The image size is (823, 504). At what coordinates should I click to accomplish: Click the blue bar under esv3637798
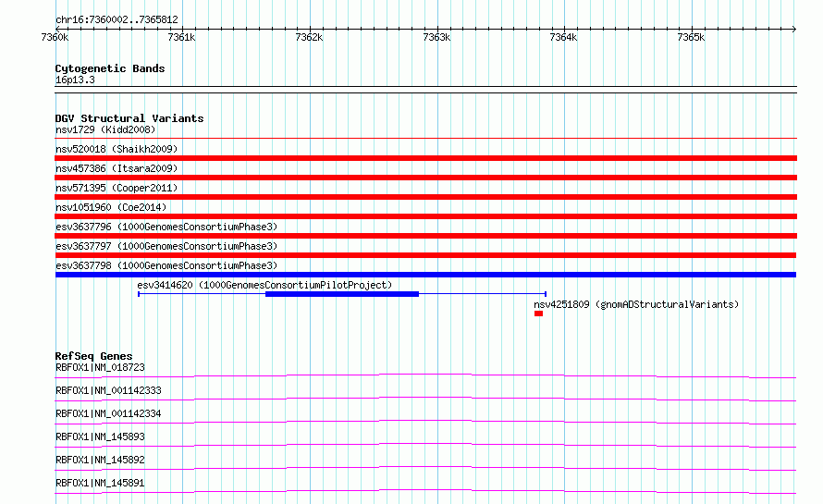click(425, 275)
